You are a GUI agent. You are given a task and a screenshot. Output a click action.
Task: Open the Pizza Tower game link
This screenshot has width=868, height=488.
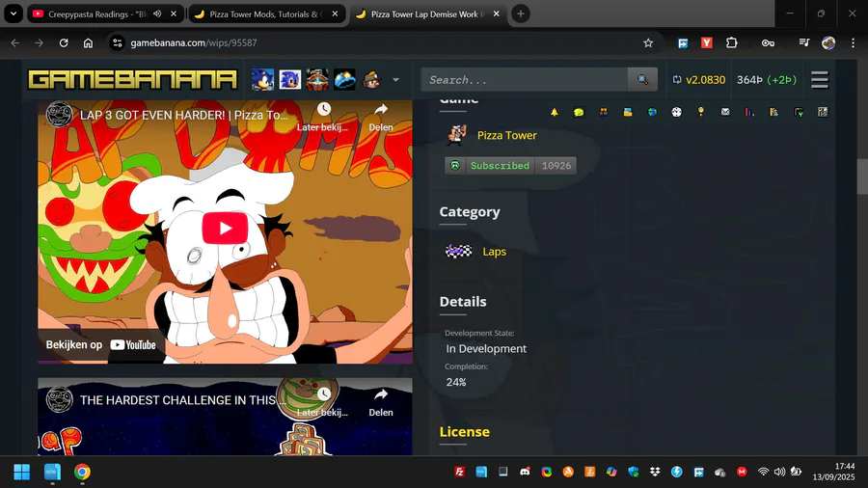pos(506,135)
